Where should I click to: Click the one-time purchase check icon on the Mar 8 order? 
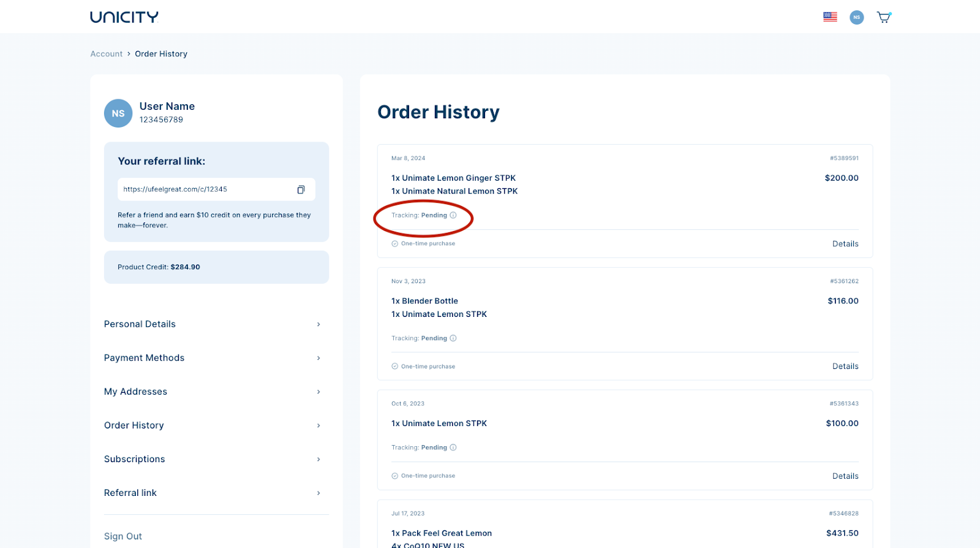tap(395, 244)
